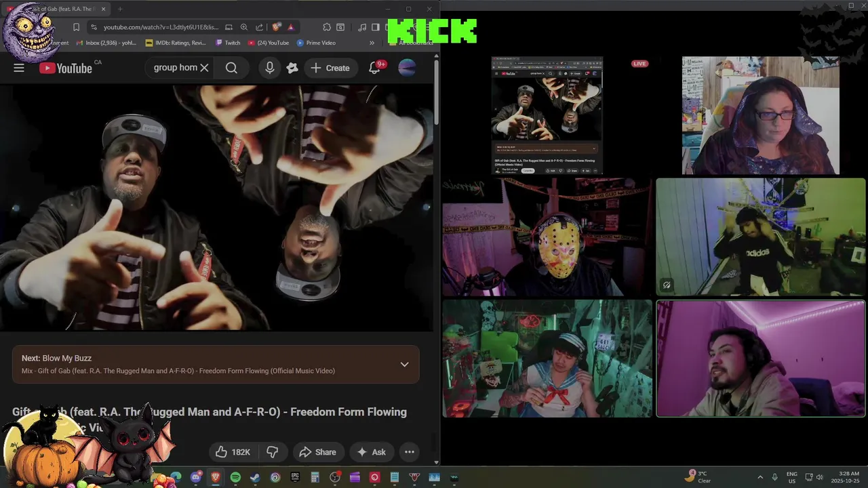Viewport: 868px width, 488px height.
Task: Open the (24) YouTube bookmark
Action: coord(269,43)
